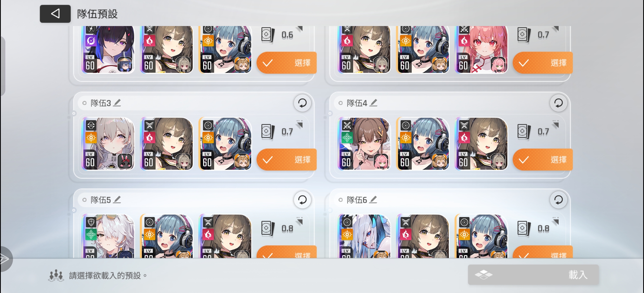Edit 隊伍6 name with pencil icon
This screenshot has height=293, width=644.
tap(373, 200)
